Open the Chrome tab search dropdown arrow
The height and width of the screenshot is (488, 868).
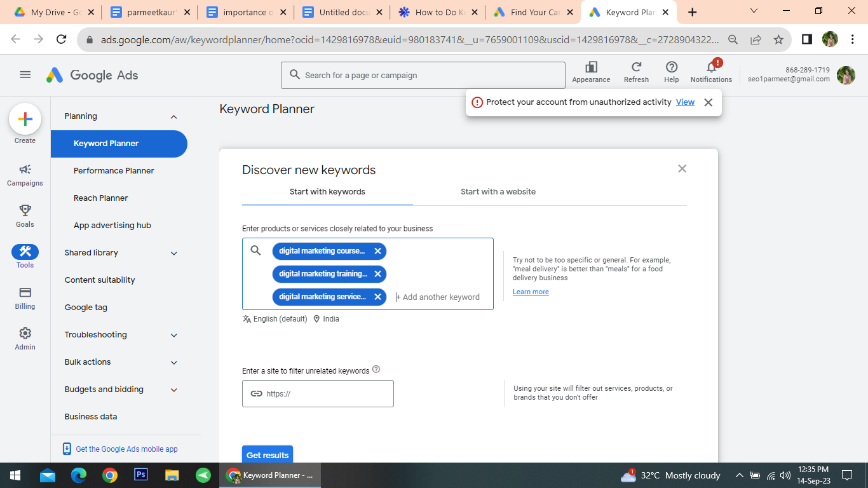(754, 11)
